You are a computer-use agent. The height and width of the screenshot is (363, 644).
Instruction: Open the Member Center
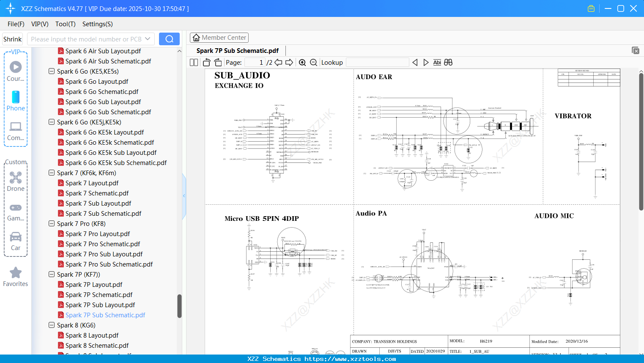(219, 37)
